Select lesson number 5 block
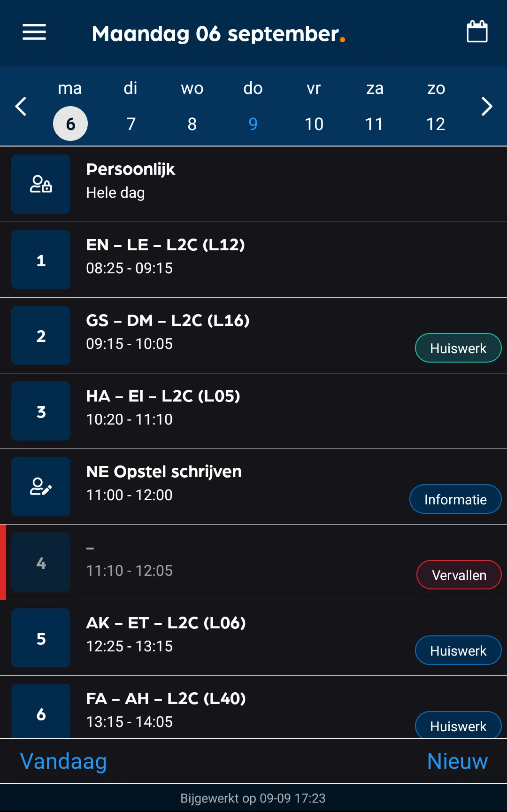Screen dimensions: 507x812 point(40,637)
